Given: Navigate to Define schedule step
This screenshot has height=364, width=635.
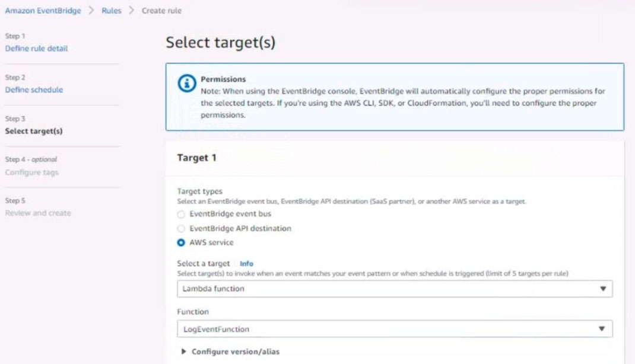Looking at the screenshot, I should [34, 90].
